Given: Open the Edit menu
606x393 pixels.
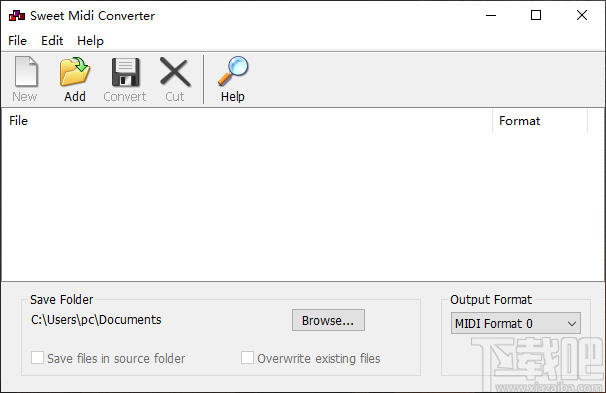Looking at the screenshot, I should pyautogui.click(x=52, y=41).
